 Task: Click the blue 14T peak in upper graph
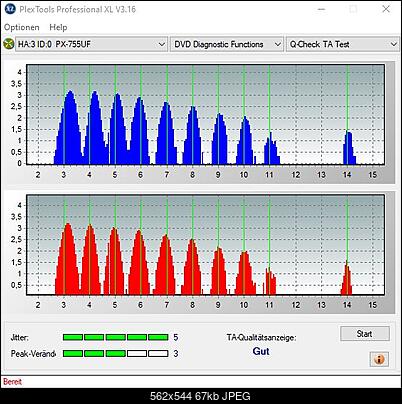pyautogui.click(x=349, y=148)
